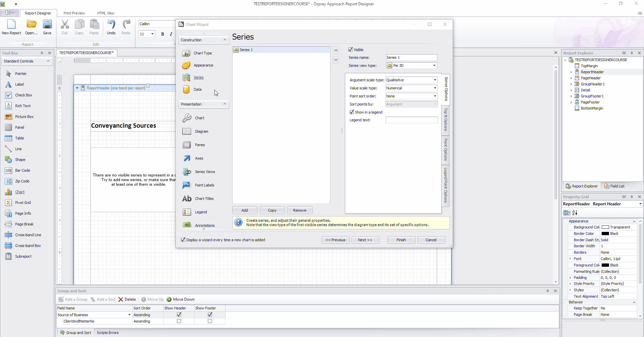Toggle Show Header for ClientAndMatterNo
Image resolution: width=644 pixels, height=337 pixels.
click(x=179, y=321)
